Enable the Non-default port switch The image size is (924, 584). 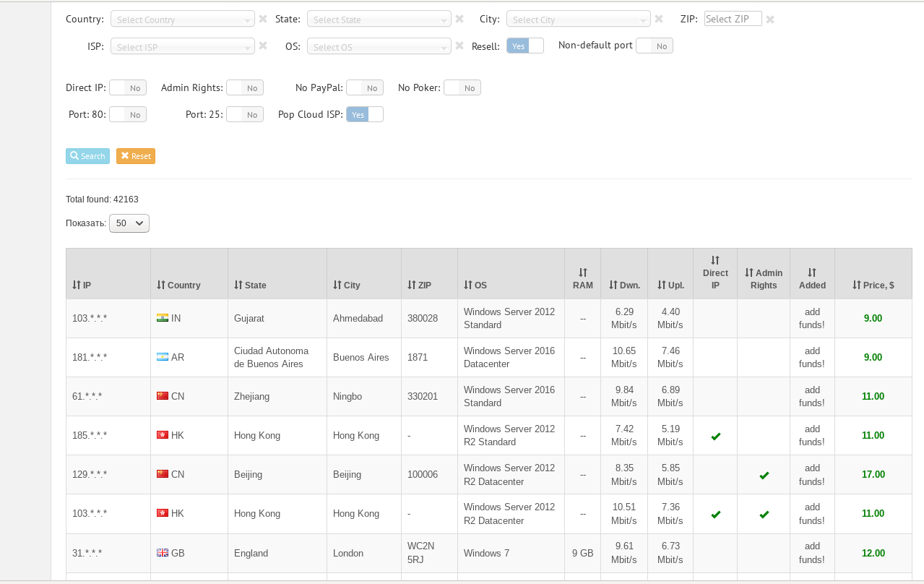pyautogui.click(x=655, y=46)
